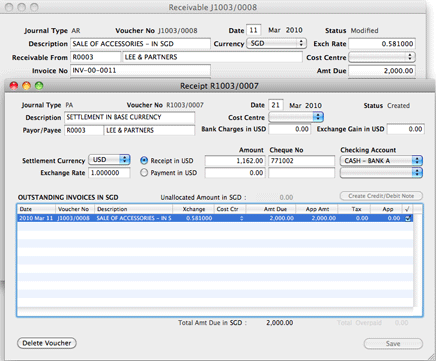The width and height of the screenshot is (436, 361).
Task: Click the Delete Voucher button
Action: [47, 343]
